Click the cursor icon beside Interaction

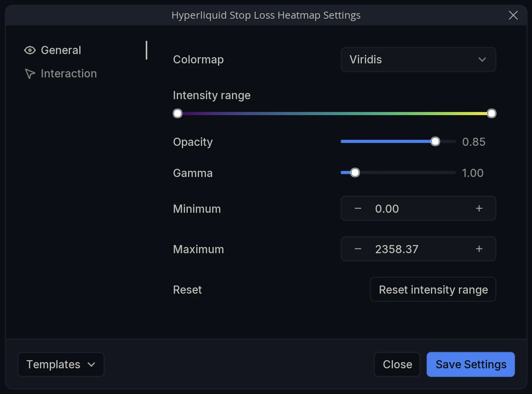[30, 74]
